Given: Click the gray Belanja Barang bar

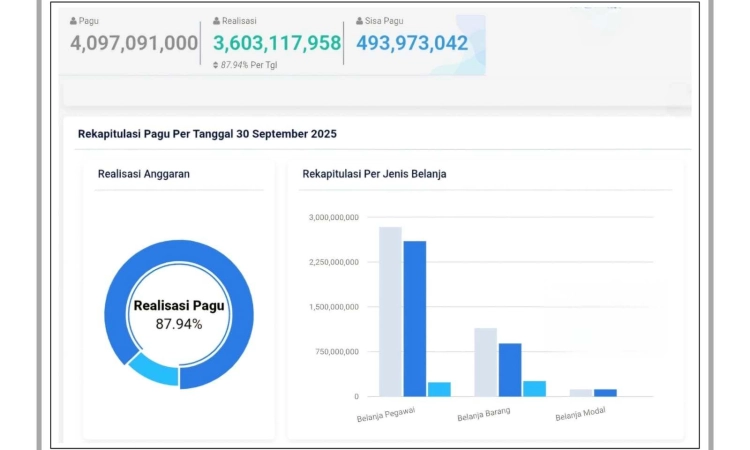Looking at the screenshot, I should [486, 362].
